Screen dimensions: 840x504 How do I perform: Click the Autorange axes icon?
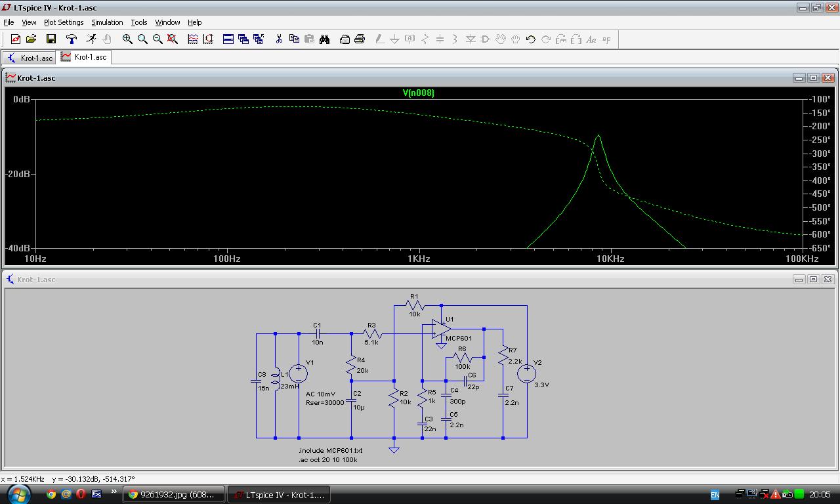(208, 39)
